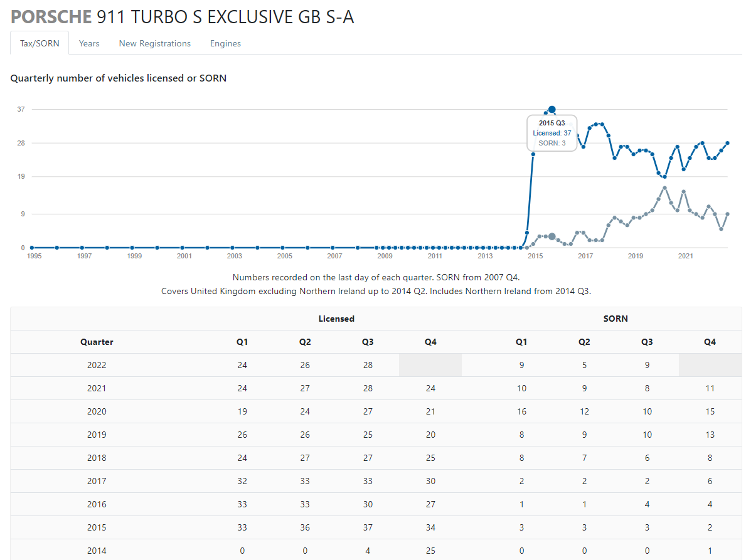
Task: Click the highlighted 2015 Q3 Licensed data point
Action: pyautogui.click(x=552, y=110)
